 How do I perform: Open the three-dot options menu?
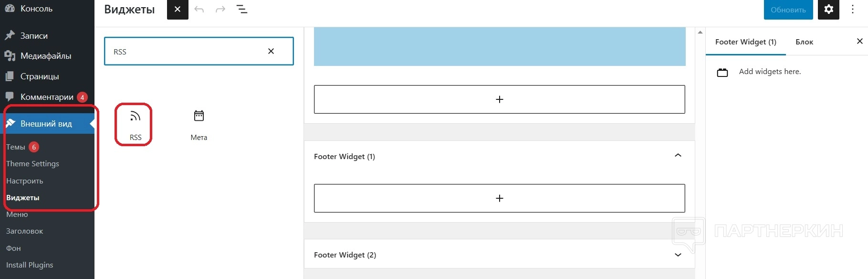pos(853,10)
